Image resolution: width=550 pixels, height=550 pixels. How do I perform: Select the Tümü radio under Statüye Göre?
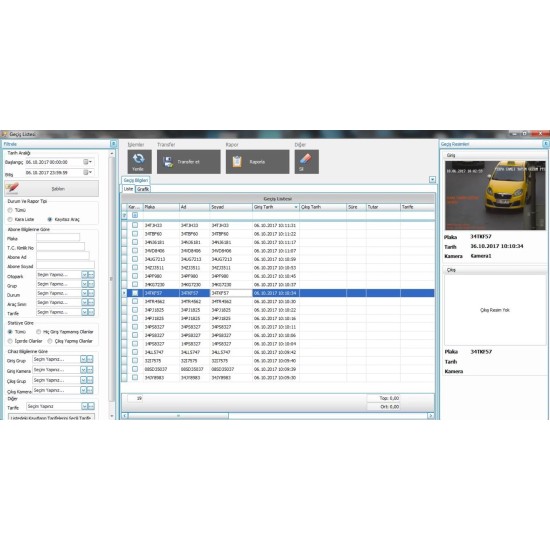(10, 332)
